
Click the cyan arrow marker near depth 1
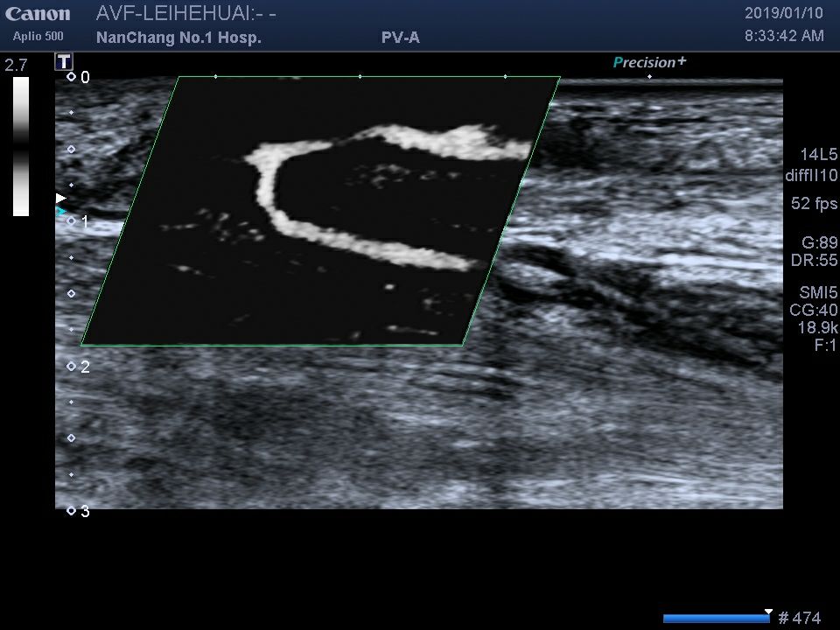[60, 211]
